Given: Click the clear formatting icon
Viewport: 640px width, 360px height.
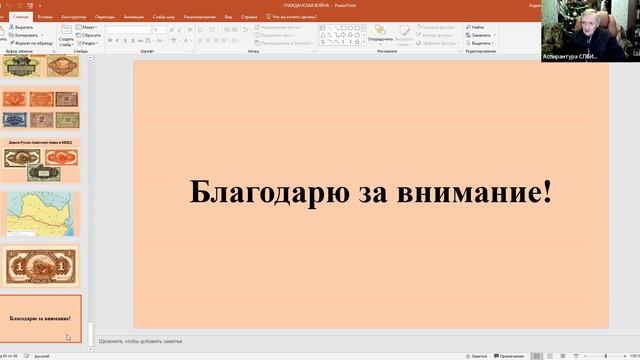Looking at the screenshot, I should pyautogui.click(x=190, y=30).
